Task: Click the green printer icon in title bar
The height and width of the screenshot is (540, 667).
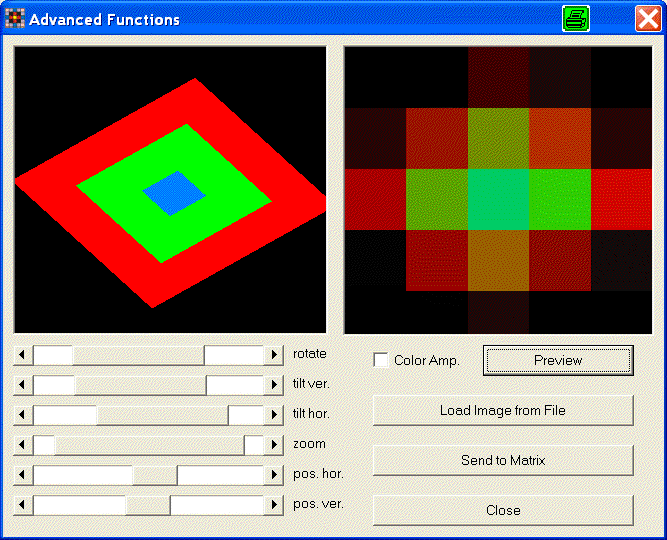Action: 576,18
